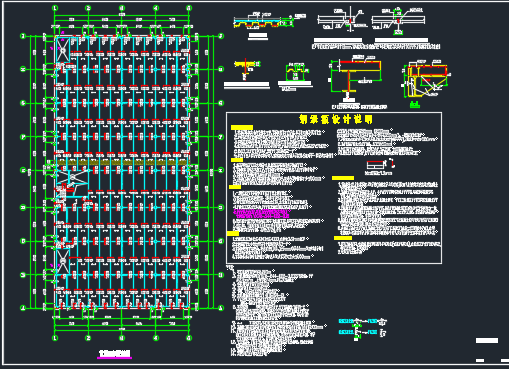Select the yellow design notes title heading

pos(336,119)
